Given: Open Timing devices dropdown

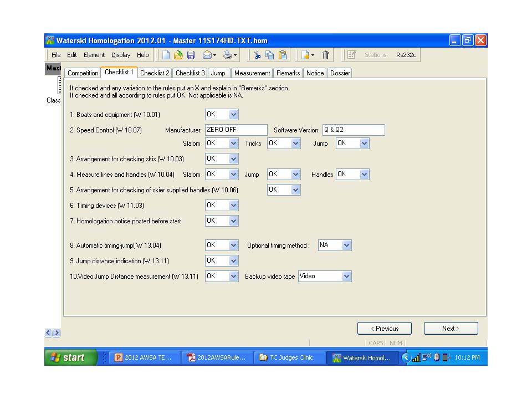Looking at the screenshot, I should (233, 205).
